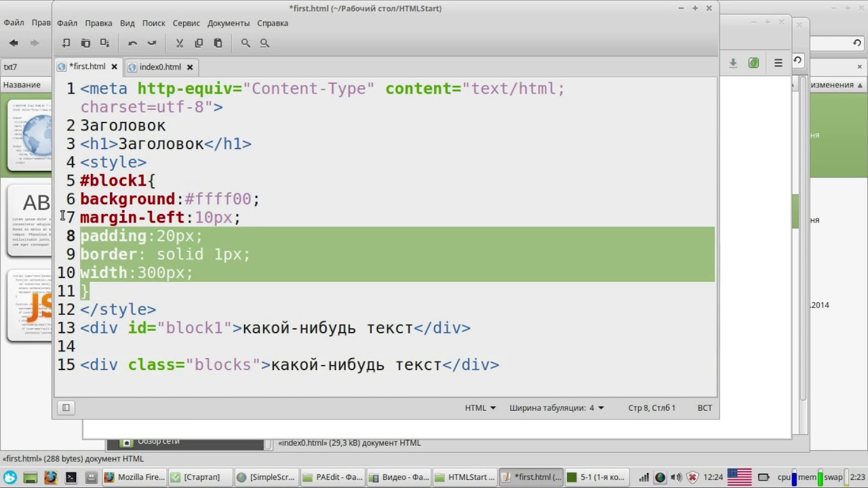
Task: Copy the selected text using toolbar icon
Action: (x=199, y=43)
